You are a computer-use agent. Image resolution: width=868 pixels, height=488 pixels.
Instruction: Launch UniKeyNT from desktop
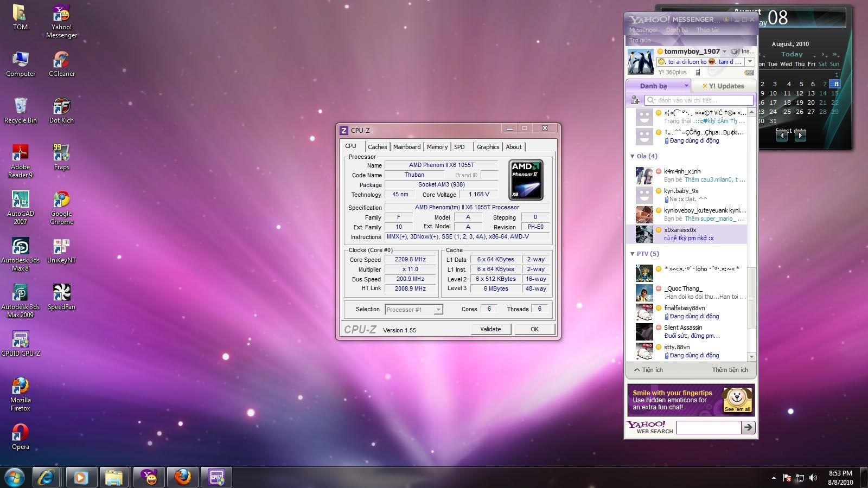coord(61,251)
